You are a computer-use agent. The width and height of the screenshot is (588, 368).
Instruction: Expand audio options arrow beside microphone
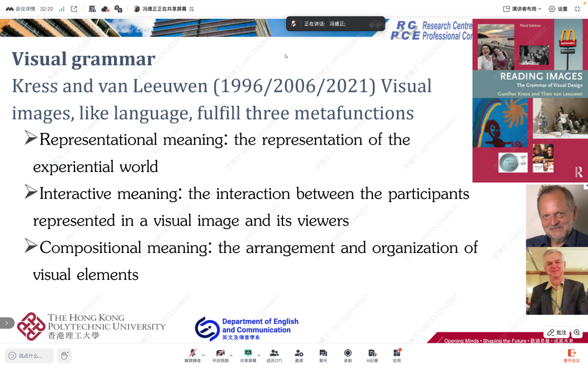pos(203,356)
